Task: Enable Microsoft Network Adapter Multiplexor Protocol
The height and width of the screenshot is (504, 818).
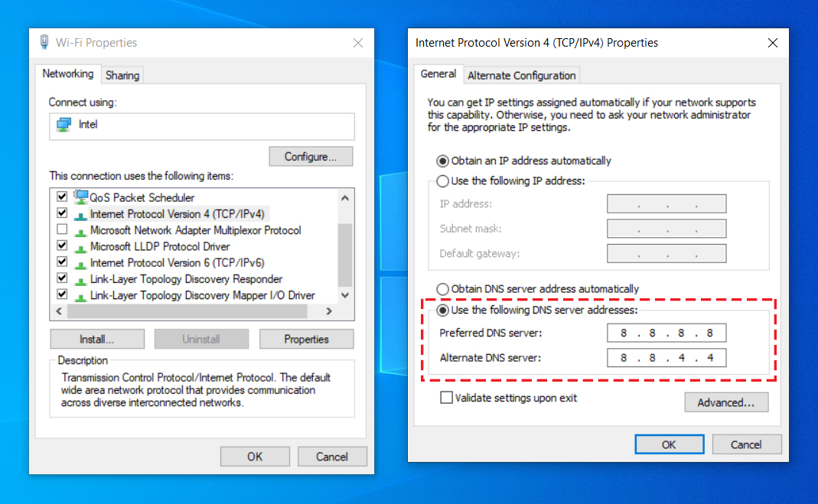Action: [62, 229]
